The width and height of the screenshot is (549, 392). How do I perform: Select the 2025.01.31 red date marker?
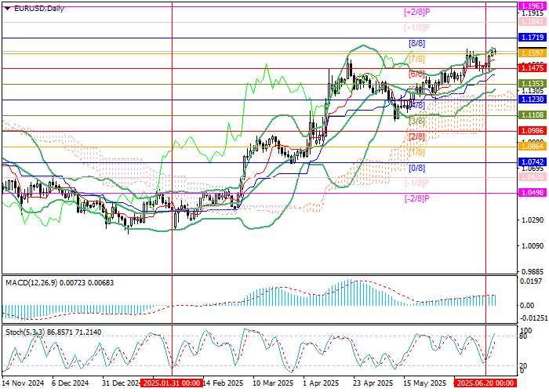[171, 385]
